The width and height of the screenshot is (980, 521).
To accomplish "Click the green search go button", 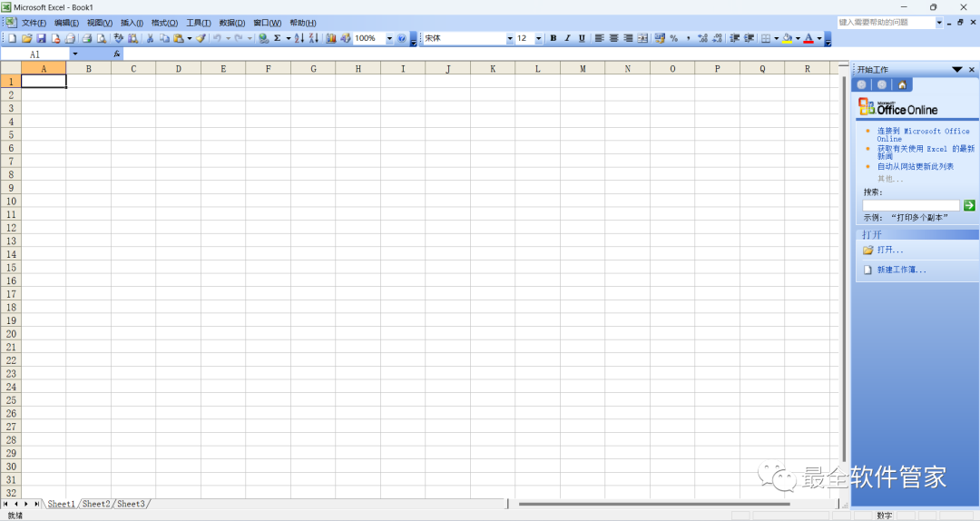I will (969, 205).
